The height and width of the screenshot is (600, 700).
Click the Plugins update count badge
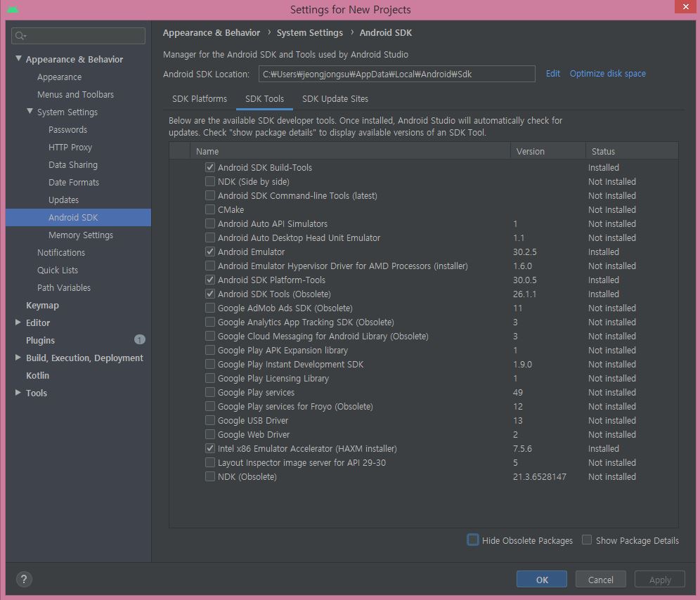[x=140, y=340]
